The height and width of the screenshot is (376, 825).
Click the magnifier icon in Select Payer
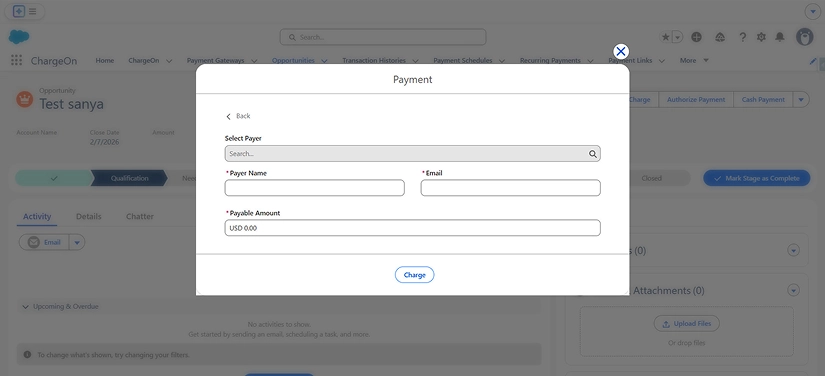click(x=592, y=154)
